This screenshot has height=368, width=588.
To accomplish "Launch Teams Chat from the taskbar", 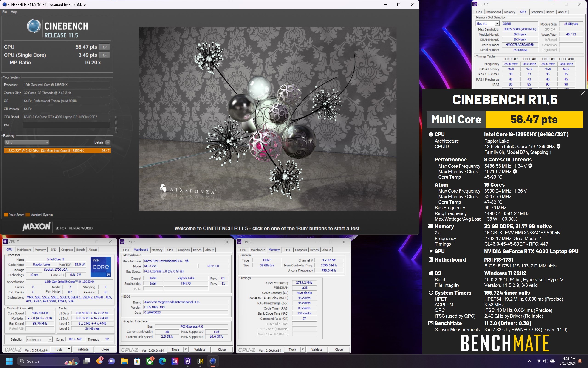I will coord(112,361).
